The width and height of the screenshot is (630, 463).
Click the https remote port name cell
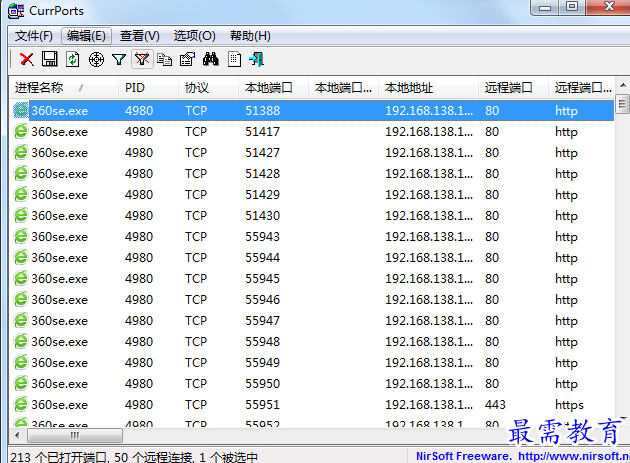click(569, 404)
